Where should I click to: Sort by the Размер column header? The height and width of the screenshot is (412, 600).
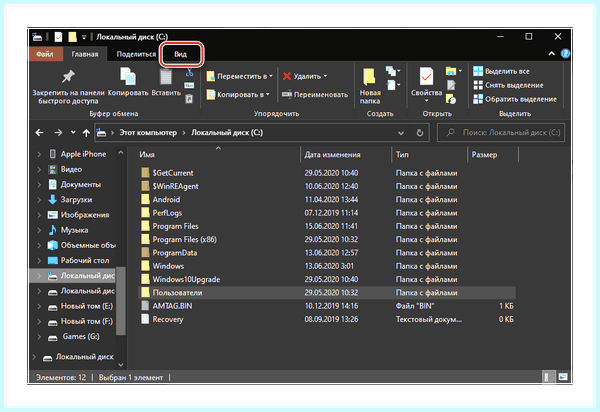point(484,155)
